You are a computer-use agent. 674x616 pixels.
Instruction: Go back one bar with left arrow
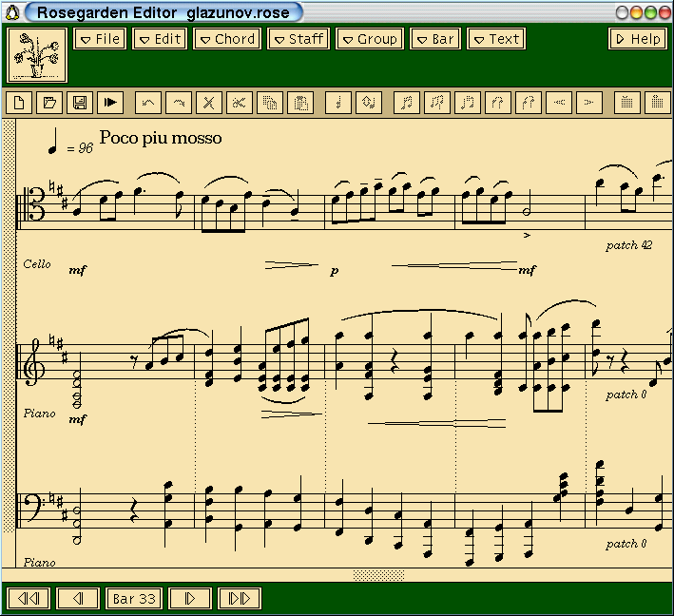tap(78, 598)
